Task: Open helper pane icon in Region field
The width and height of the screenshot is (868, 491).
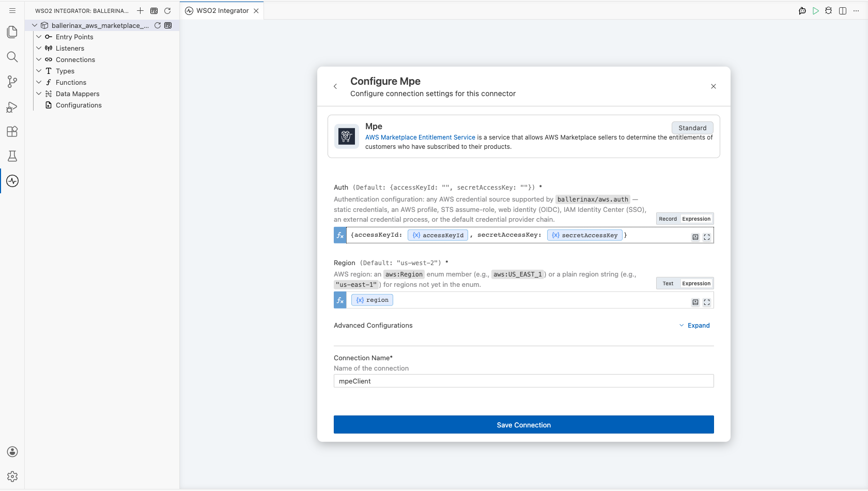Action: [695, 302]
